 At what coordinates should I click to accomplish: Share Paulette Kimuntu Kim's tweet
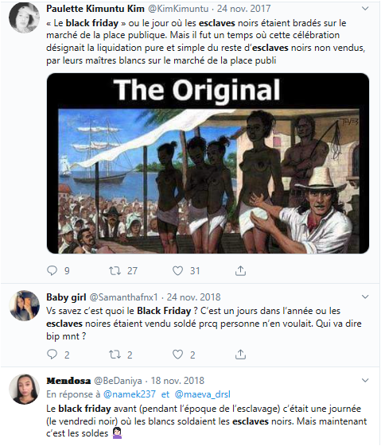(x=240, y=270)
